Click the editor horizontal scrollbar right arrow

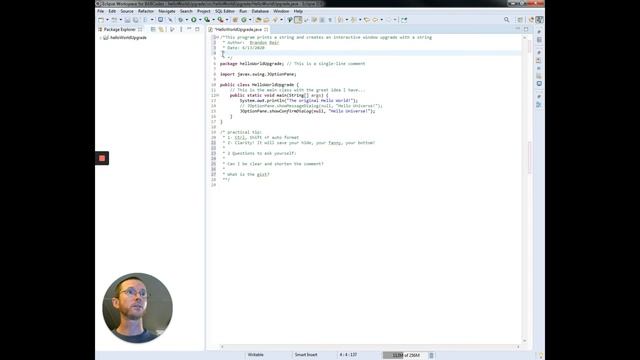[x=518, y=347]
